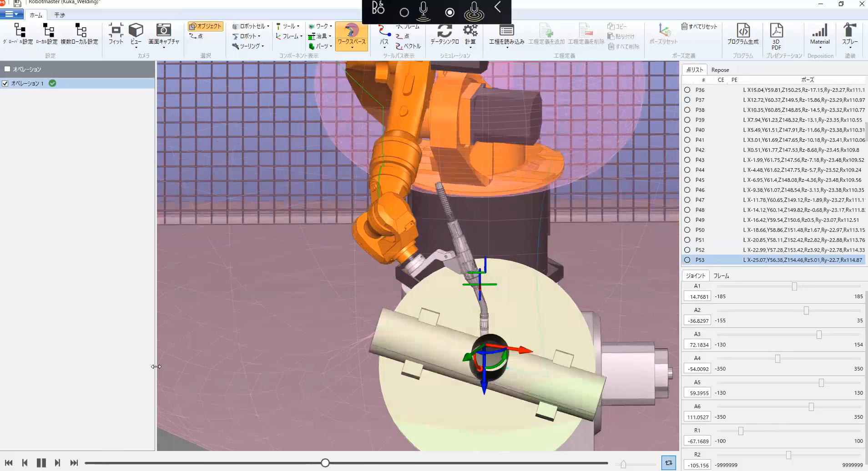Toggle the オペレーション header checkbox
Image resolution: width=868 pixels, height=471 pixels.
[x=7, y=69]
